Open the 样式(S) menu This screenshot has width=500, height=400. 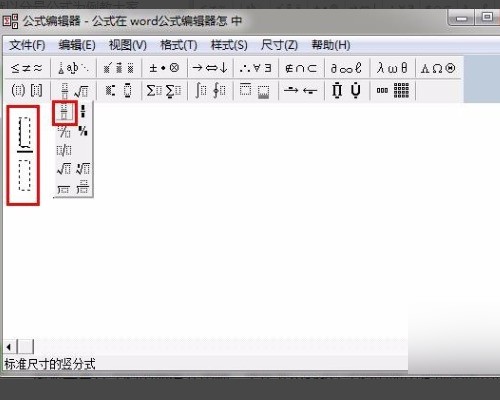[x=229, y=45]
